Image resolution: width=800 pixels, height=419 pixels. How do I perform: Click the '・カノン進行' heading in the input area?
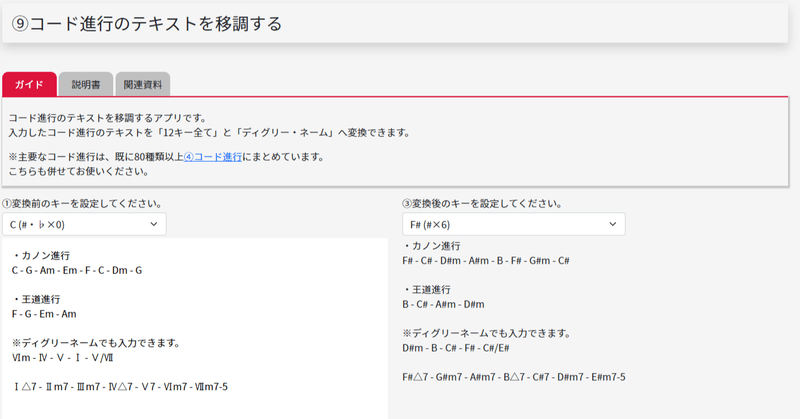(41, 256)
